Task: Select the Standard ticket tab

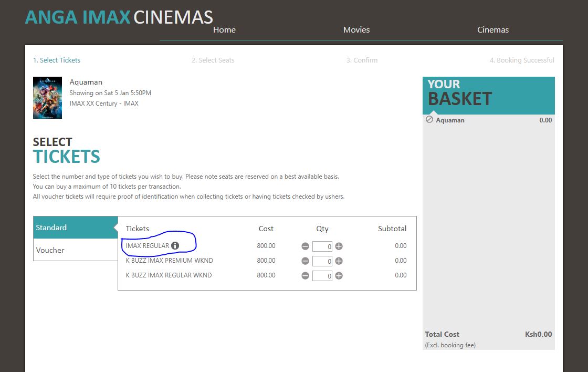Action: (76, 228)
